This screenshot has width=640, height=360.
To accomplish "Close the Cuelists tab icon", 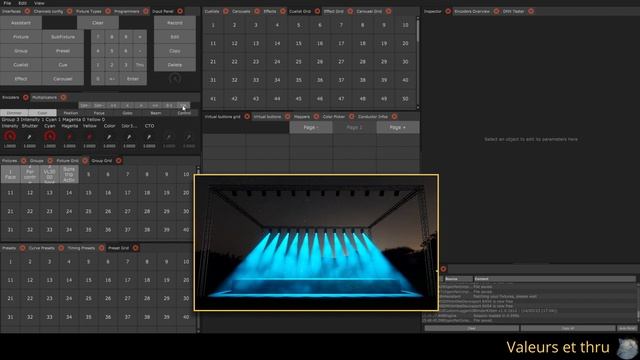I will tap(226, 11).
